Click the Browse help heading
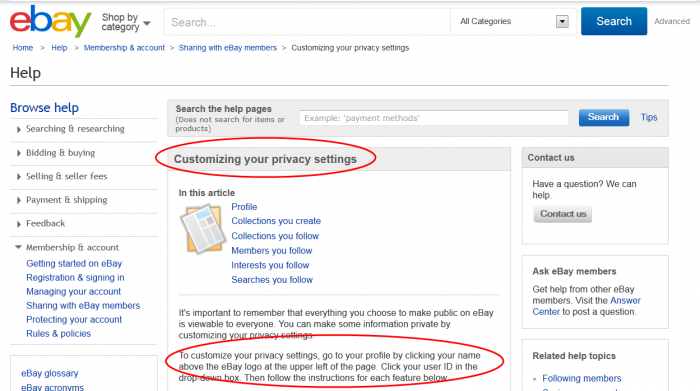Viewport: 700px width, 391px height. (x=44, y=108)
